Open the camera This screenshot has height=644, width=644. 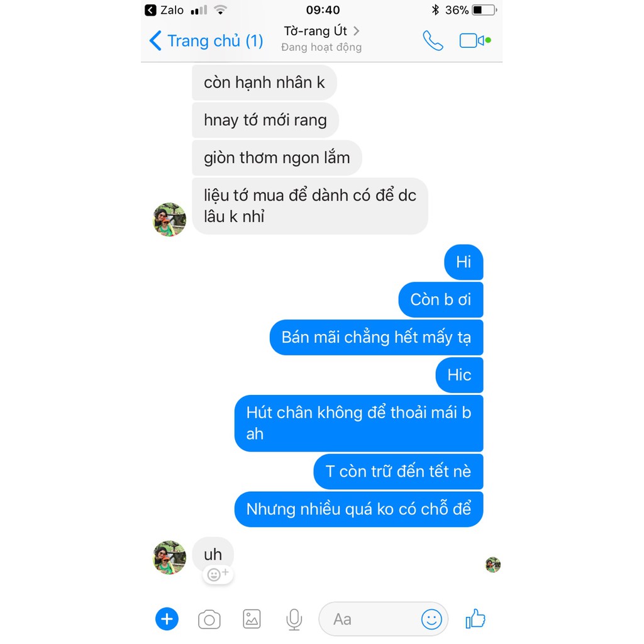point(209,619)
